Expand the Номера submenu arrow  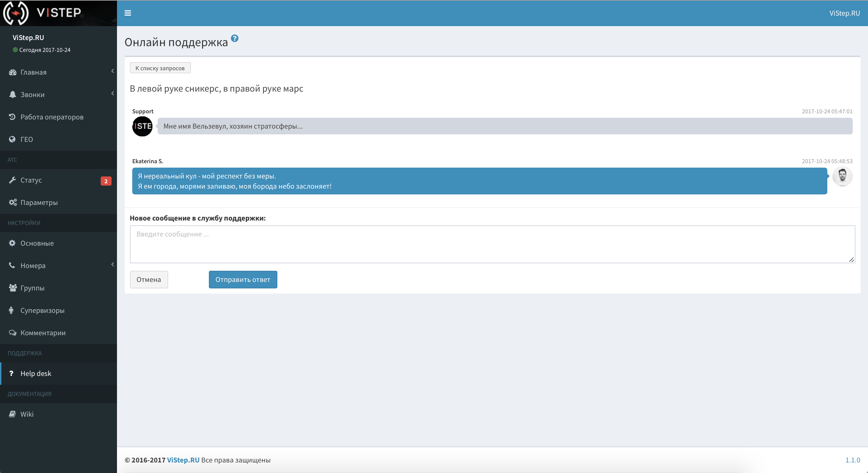point(113,264)
